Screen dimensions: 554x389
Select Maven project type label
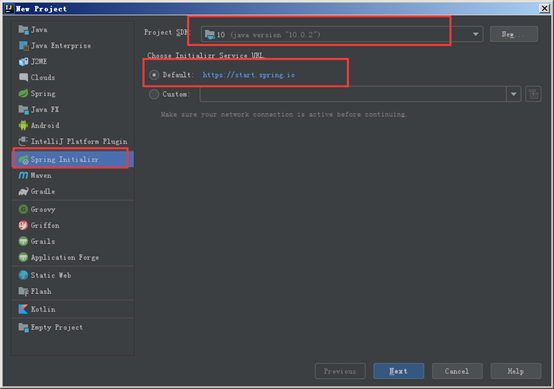click(x=41, y=176)
